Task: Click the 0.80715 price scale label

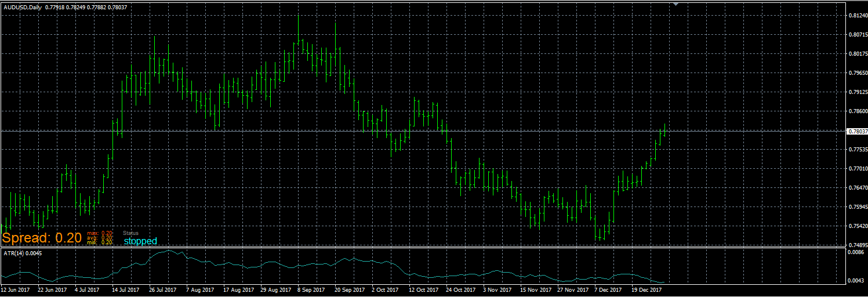Action: [858, 35]
